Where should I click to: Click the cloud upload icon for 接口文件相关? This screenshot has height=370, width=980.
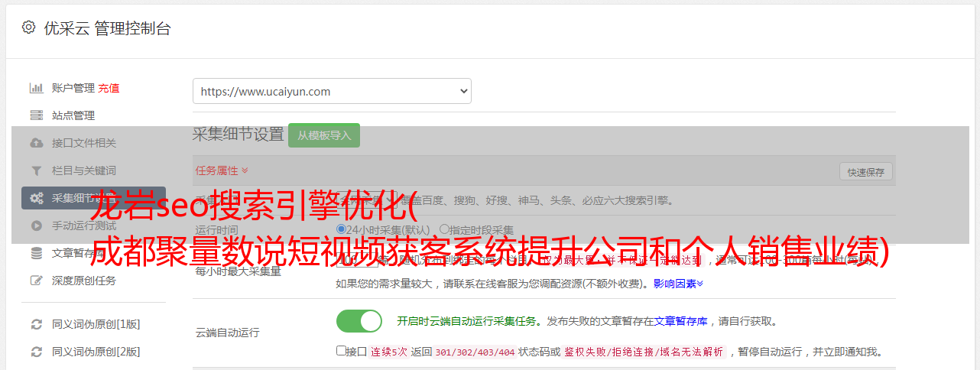tap(36, 143)
